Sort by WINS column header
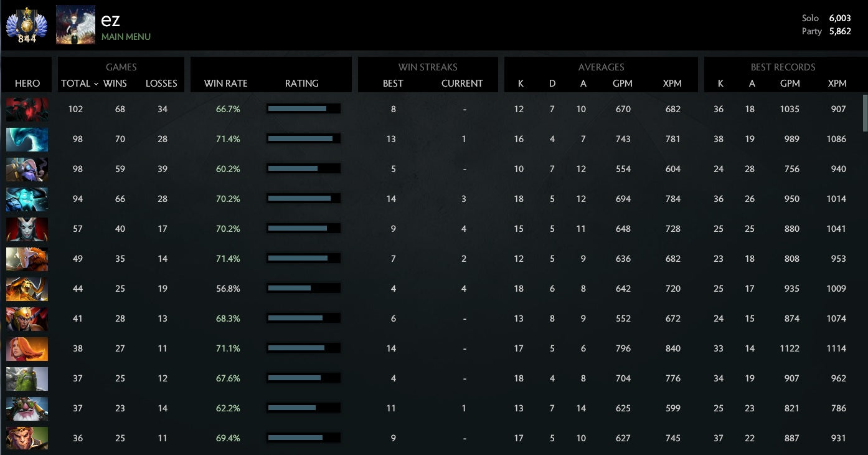 (115, 84)
